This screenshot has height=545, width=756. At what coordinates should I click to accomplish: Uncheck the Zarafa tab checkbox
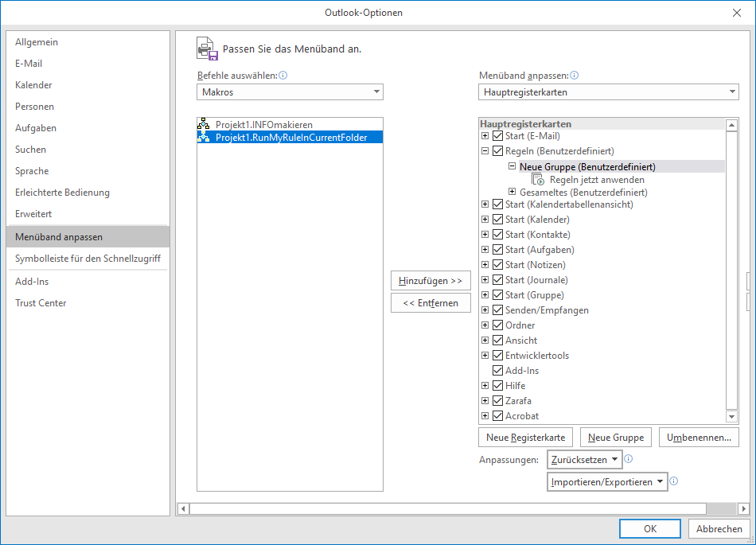click(x=497, y=401)
